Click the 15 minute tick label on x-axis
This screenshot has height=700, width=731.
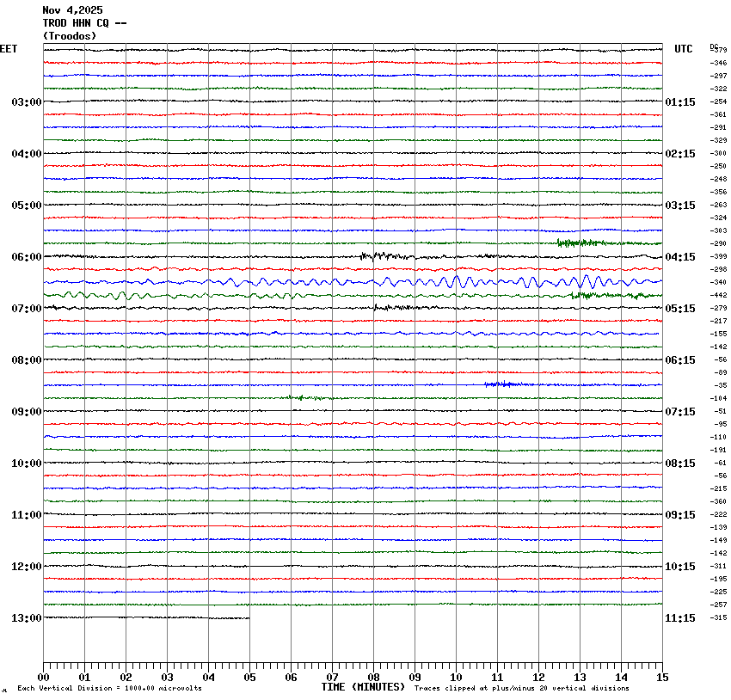[x=662, y=678]
